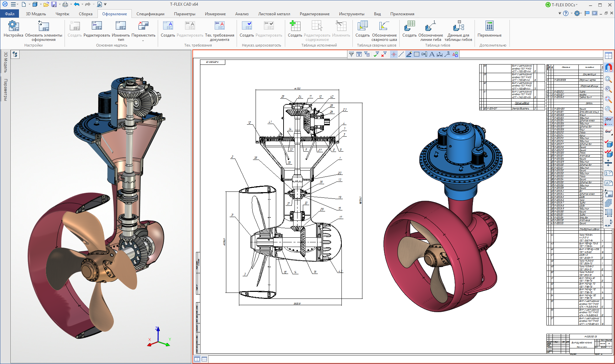Switch to the Спецификации ribbon tab
Image resolution: width=615 pixels, height=364 pixels.
pyautogui.click(x=150, y=14)
